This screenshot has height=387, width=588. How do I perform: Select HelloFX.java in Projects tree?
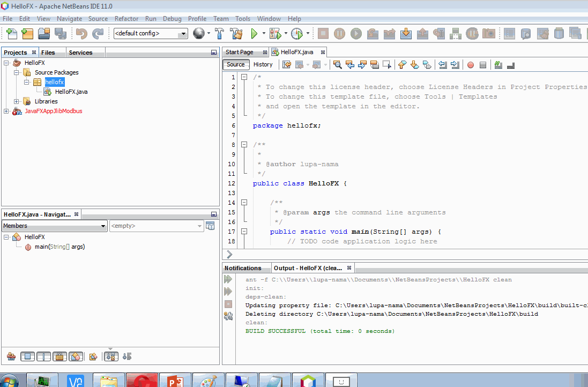[x=71, y=92]
